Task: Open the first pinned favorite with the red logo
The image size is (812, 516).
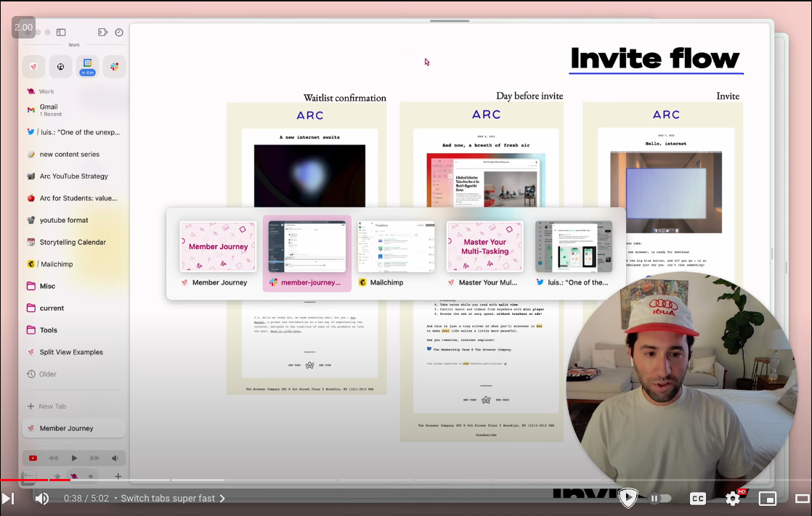Action: [x=33, y=67]
